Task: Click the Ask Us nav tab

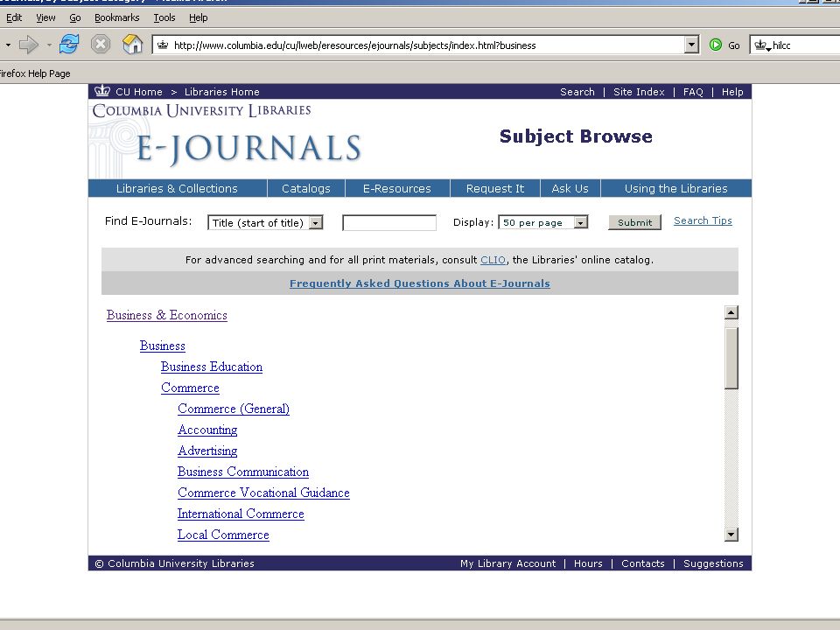Action: 570,189
